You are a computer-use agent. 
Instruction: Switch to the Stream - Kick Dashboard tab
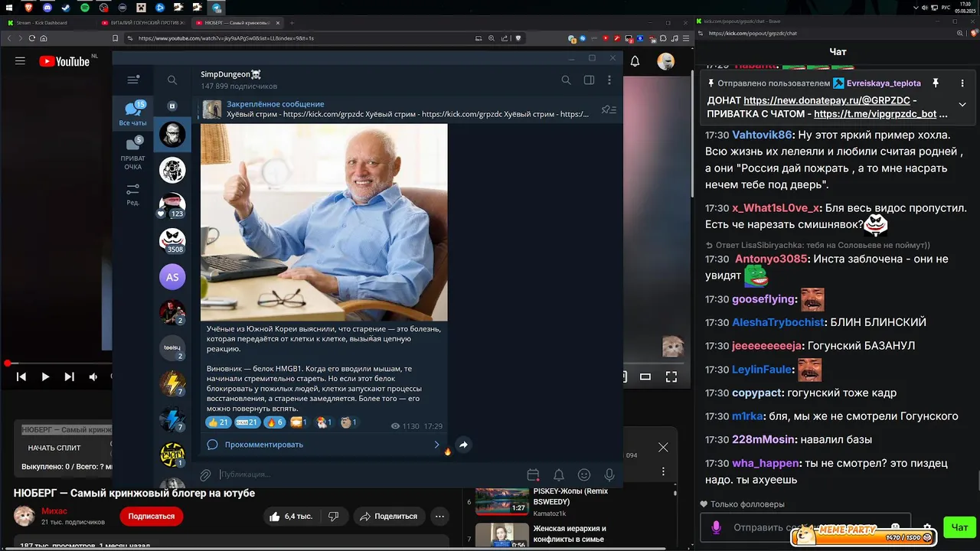[50, 23]
